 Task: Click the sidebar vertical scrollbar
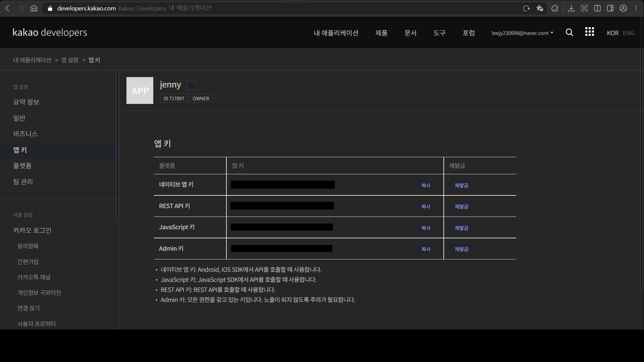[117, 146]
